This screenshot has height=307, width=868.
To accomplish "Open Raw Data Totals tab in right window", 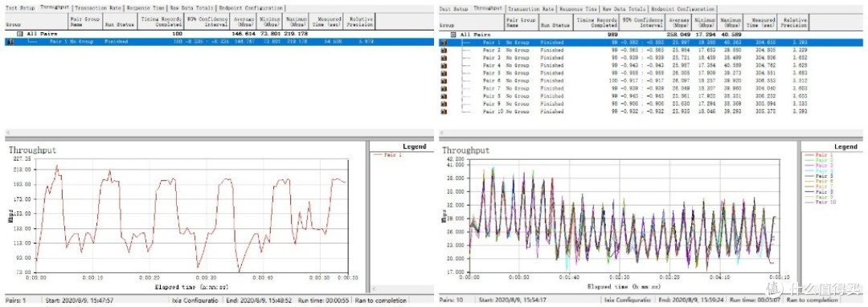I will [x=624, y=9].
